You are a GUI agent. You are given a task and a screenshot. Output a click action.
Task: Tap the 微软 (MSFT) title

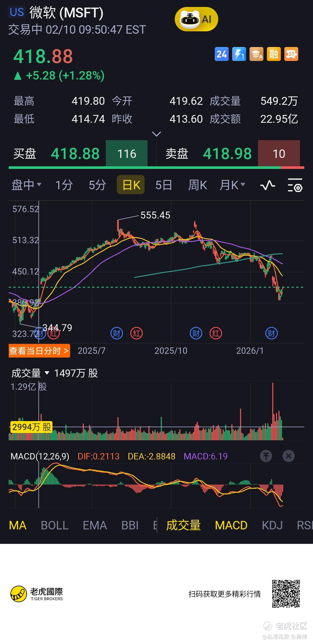pos(66,12)
